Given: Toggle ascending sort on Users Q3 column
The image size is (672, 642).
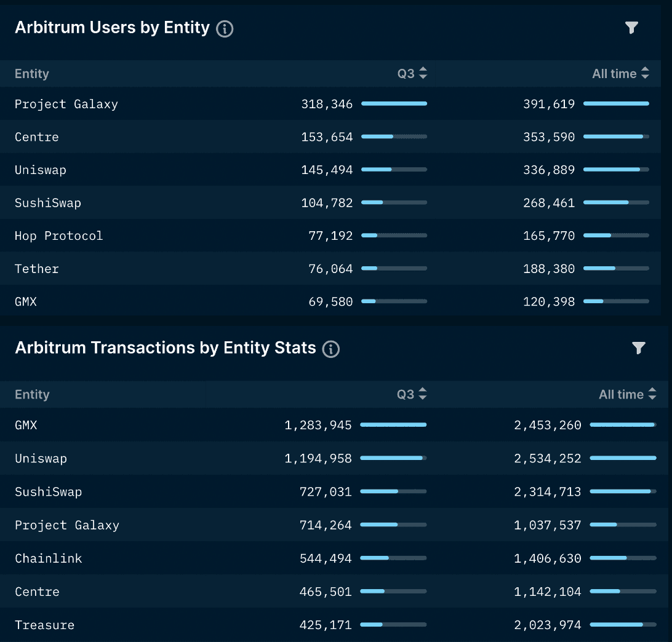Looking at the screenshot, I should point(422,73).
